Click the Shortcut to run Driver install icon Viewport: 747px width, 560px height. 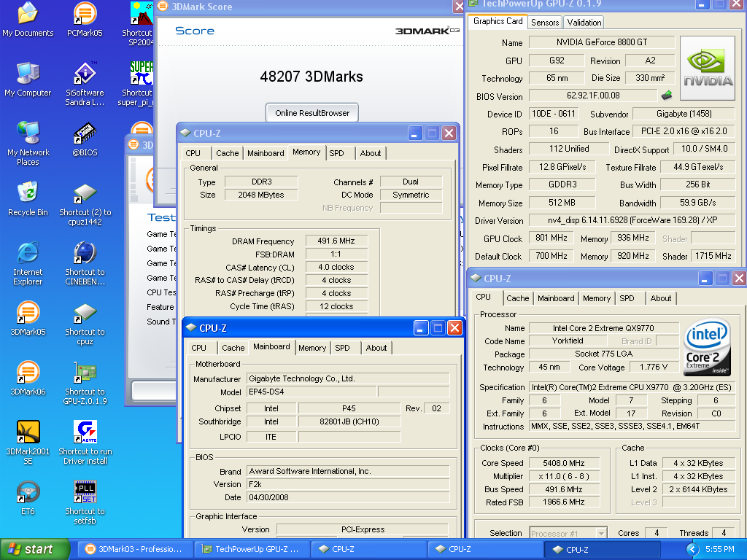(85, 443)
